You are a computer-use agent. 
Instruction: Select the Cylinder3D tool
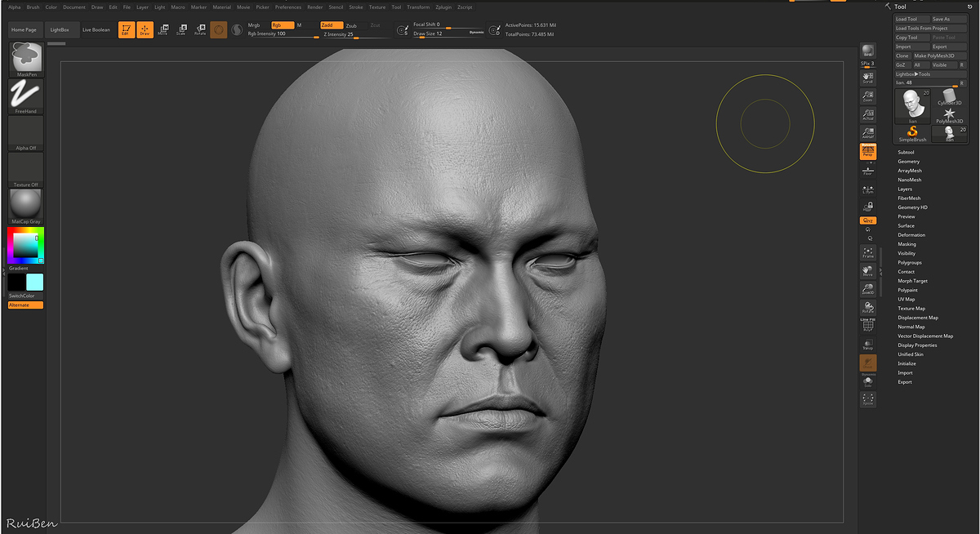click(950, 98)
